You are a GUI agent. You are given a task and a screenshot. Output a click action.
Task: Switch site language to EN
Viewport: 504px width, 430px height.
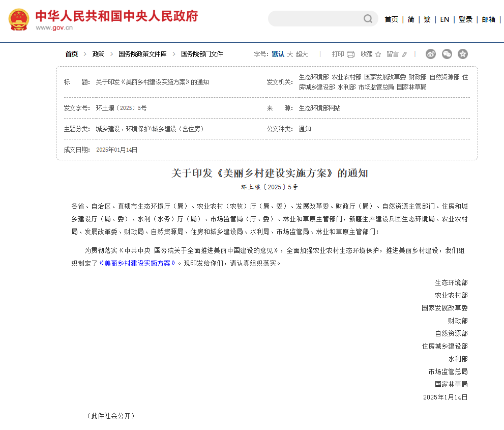click(444, 19)
